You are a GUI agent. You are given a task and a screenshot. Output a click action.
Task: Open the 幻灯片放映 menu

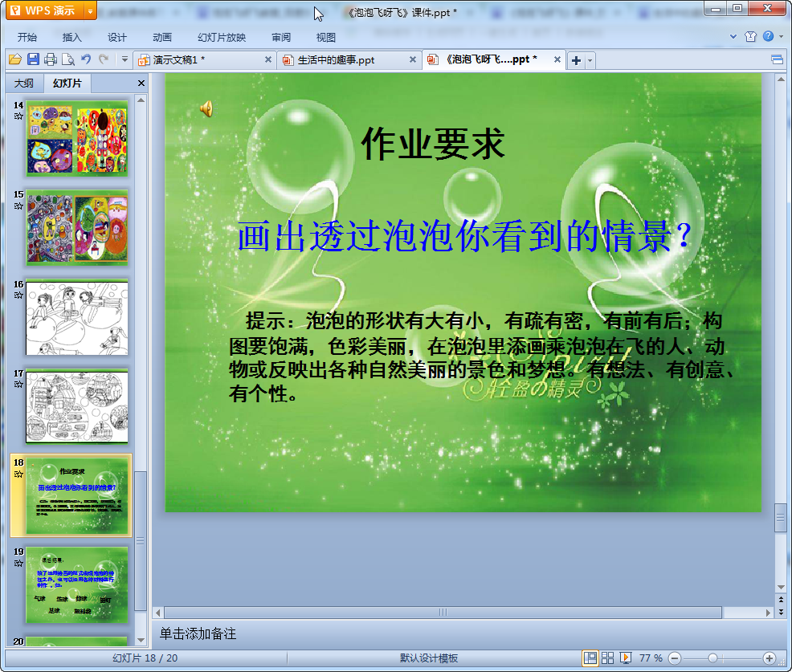tap(222, 38)
